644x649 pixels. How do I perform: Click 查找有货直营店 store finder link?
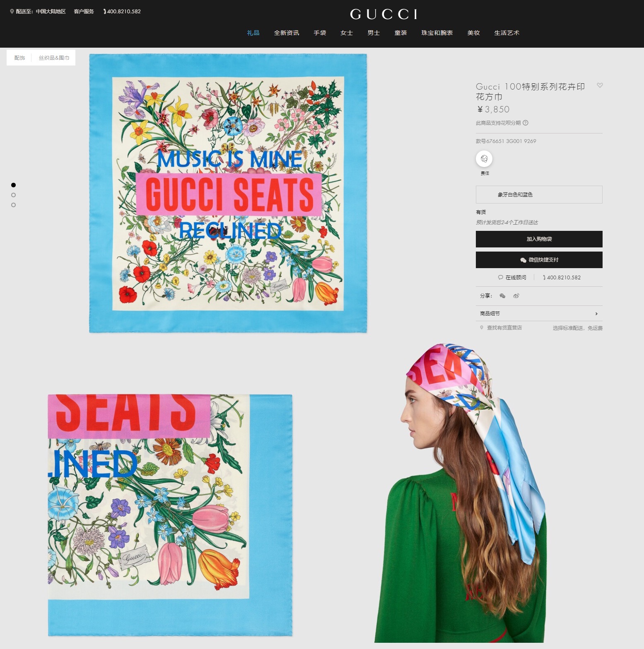pyautogui.click(x=504, y=328)
